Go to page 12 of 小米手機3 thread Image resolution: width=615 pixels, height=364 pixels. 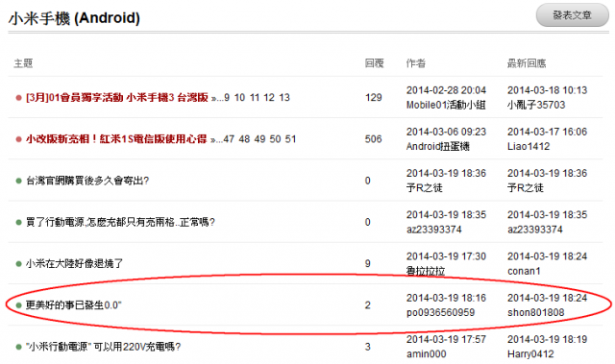tap(269, 98)
